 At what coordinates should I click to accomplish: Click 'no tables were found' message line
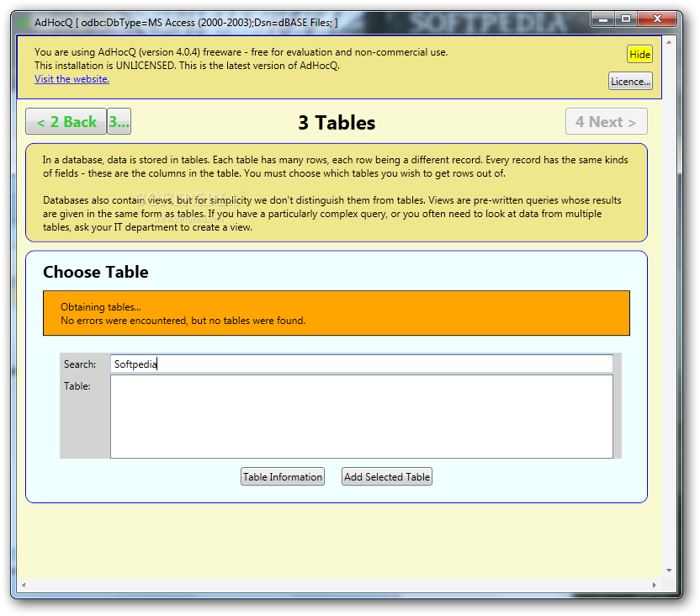pyautogui.click(x=183, y=321)
